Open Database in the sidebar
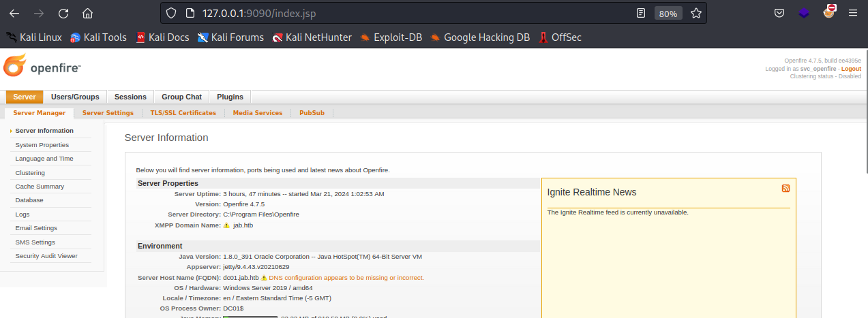The width and height of the screenshot is (868, 318). [29, 200]
